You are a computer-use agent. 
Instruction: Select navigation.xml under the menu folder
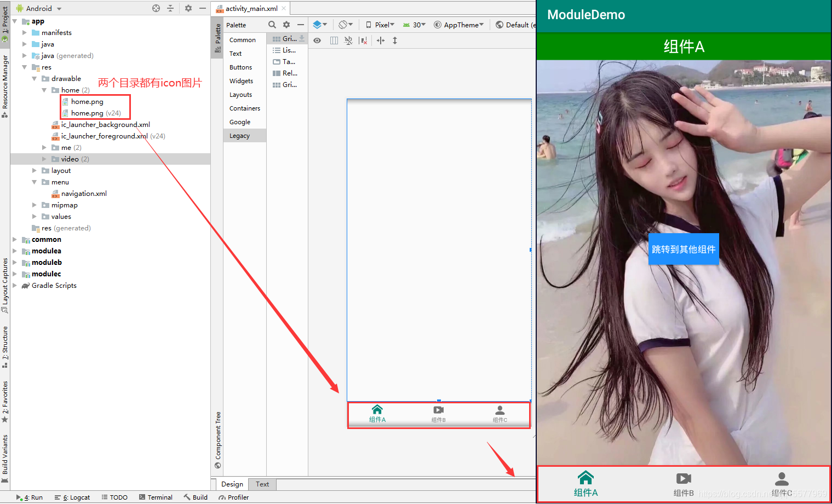(85, 193)
